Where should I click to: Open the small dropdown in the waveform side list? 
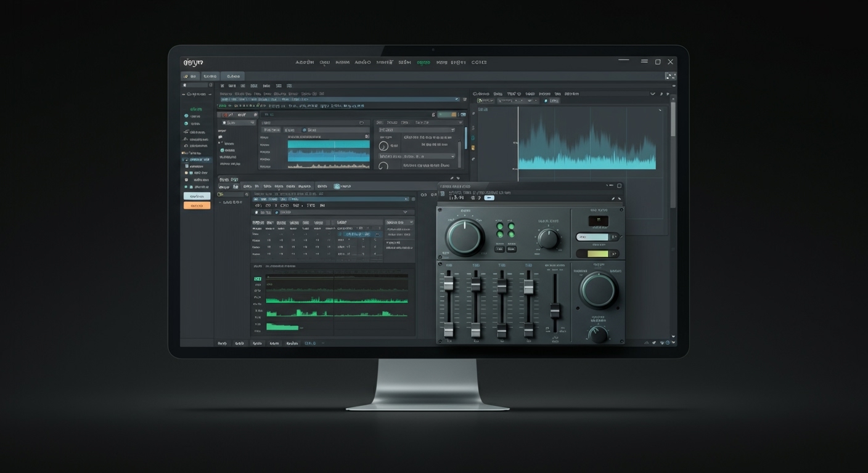click(x=251, y=123)
